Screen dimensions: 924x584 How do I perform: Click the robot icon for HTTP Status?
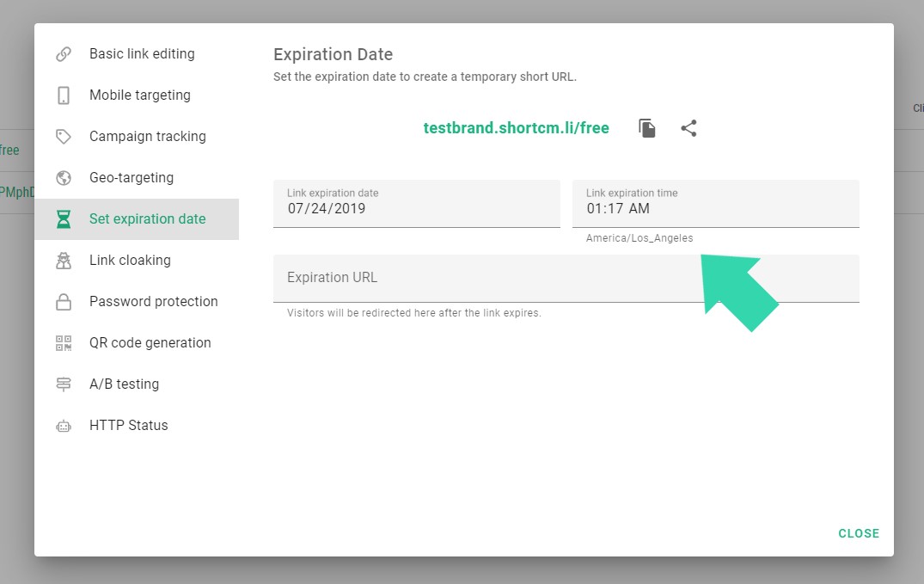click(64, 426)
